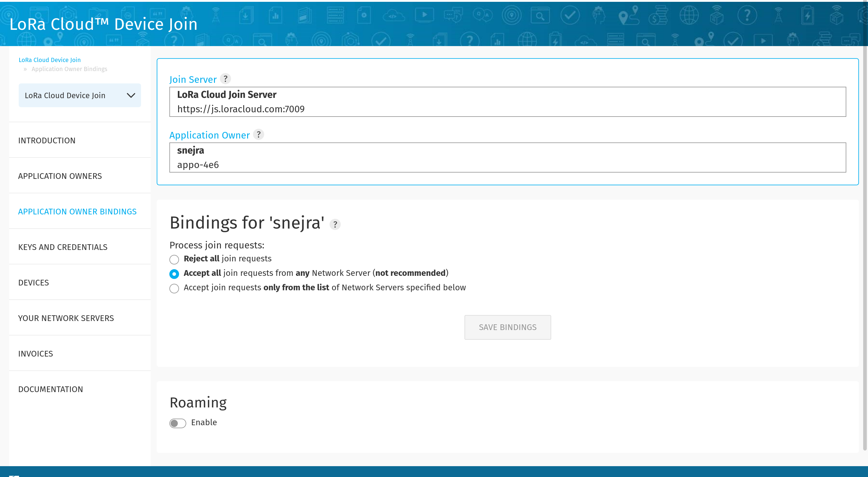The image size is (868, 477).
Task: Select Accept all join requests from any Network Server
Action: pos(174,274)
